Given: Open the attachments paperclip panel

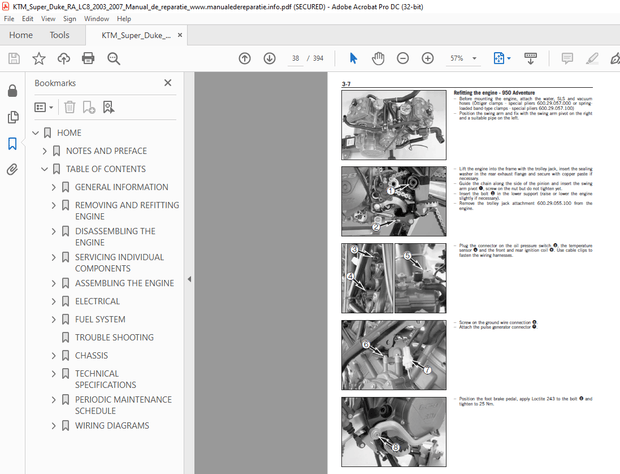Looking at the screenshot, I should (12, 170).
